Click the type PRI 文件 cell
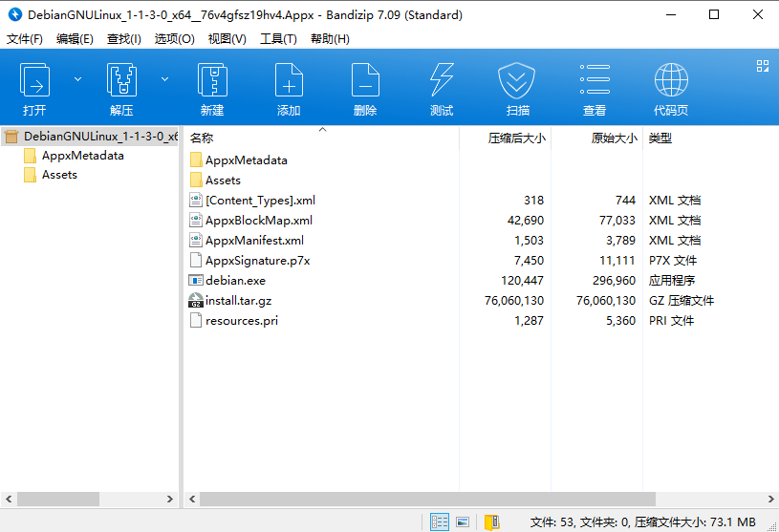 (x=671, y=320)
